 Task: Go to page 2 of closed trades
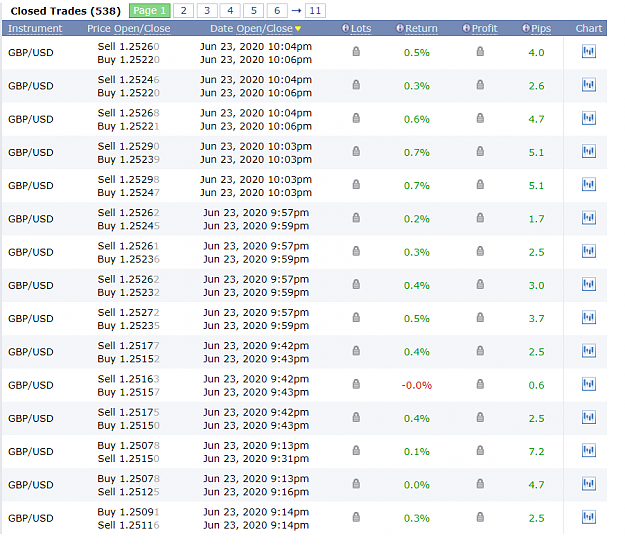tap(183, 11)
